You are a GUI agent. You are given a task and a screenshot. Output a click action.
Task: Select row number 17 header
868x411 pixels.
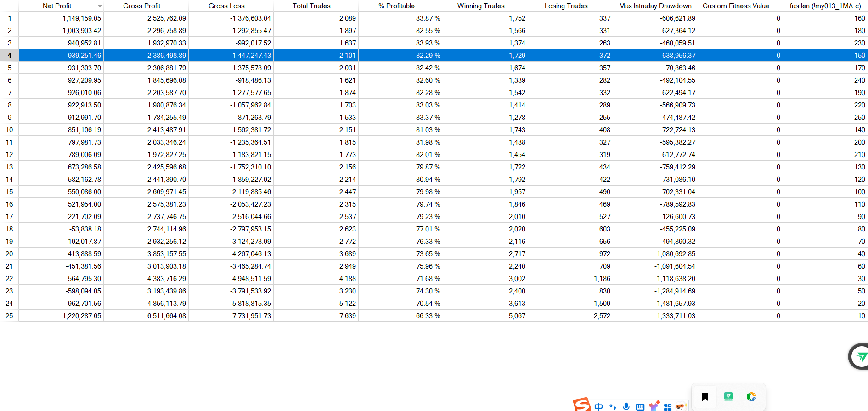pos(9,217)
